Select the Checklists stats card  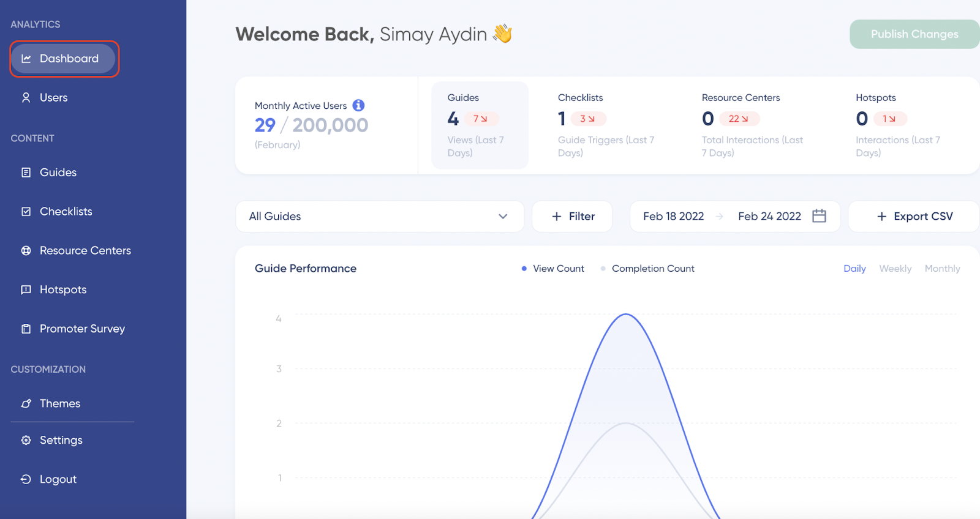606,125
